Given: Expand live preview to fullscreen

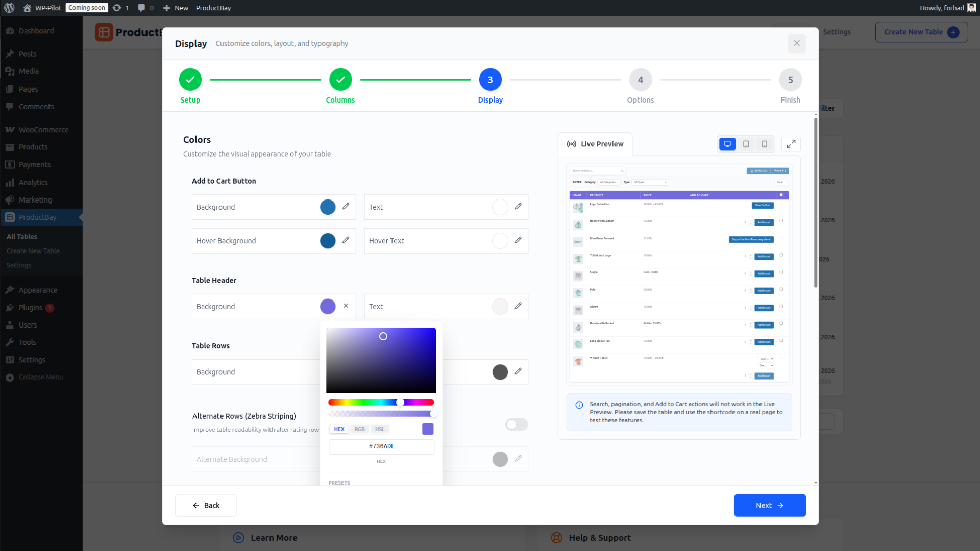Looking at the screenshot, I should click(791, 144).
